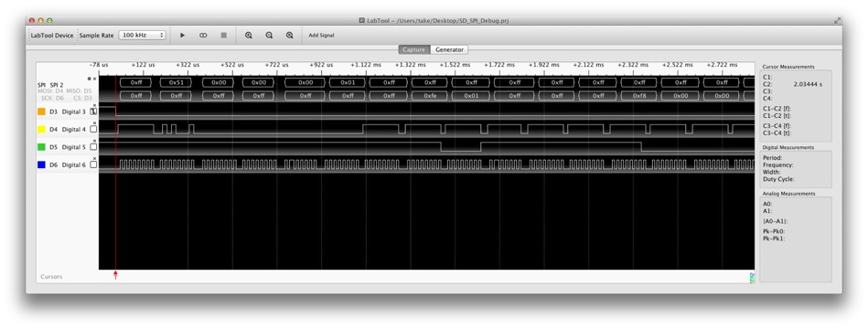Open the Sample Rate 100 kHz dropdown
868x329 pixels.
[143, 35]
